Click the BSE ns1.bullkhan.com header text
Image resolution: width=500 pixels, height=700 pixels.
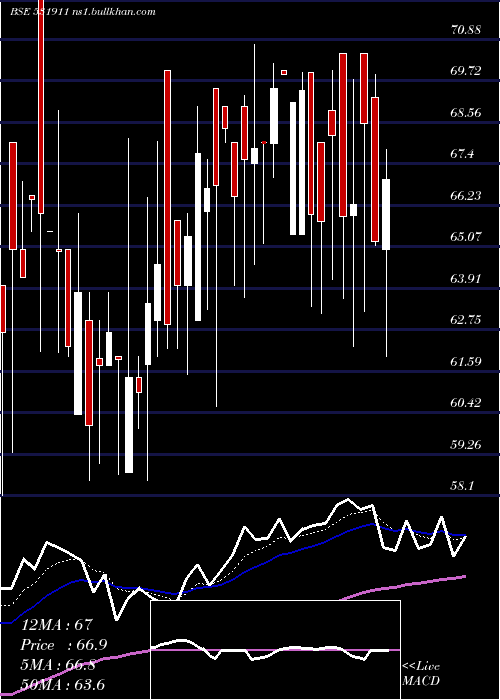tap(83, 12)
